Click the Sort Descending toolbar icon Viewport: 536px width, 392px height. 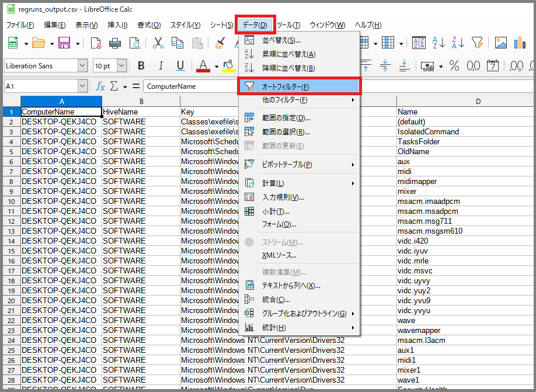458,43
